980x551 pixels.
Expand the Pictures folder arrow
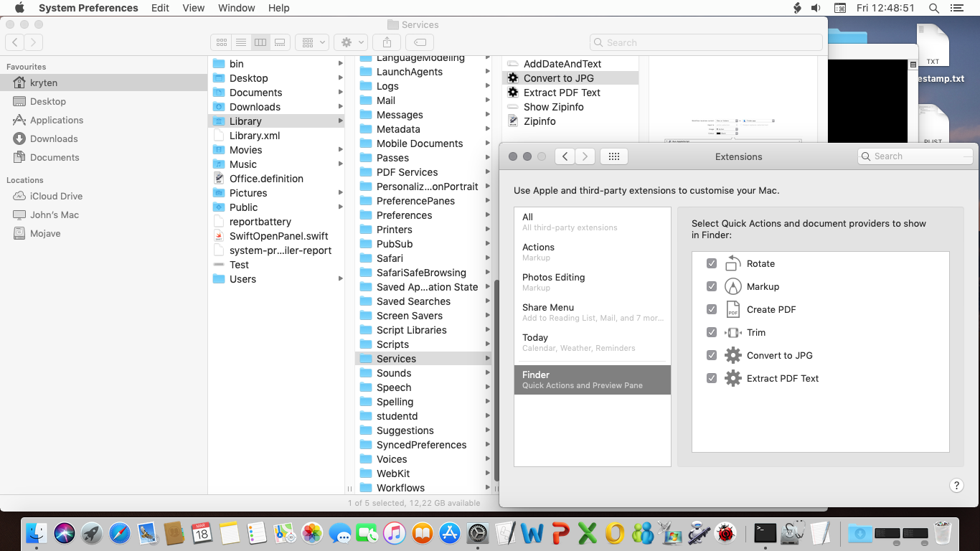[341, 193]
